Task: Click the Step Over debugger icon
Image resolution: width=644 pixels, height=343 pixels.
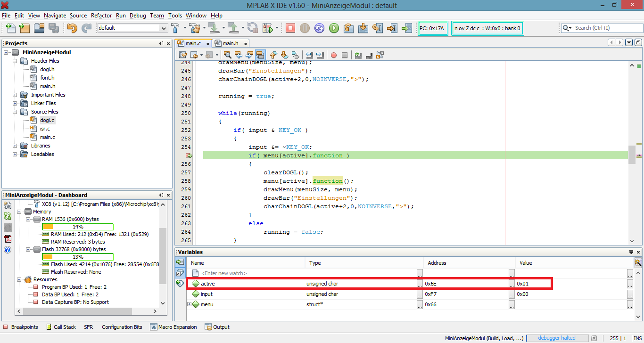Action: click(348, 28)
